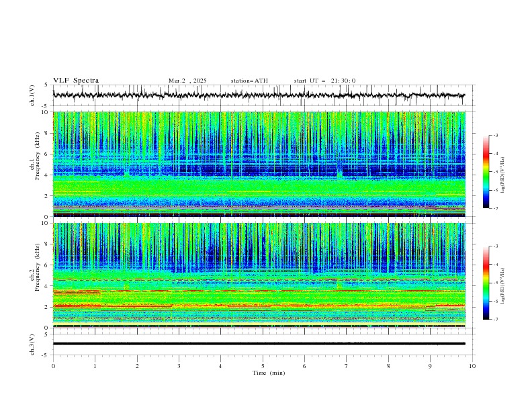The image size is (532, 411).
Task: Select ch.2 "Frequency (kHz)" axis label
Action: click(x=38, y=267)
